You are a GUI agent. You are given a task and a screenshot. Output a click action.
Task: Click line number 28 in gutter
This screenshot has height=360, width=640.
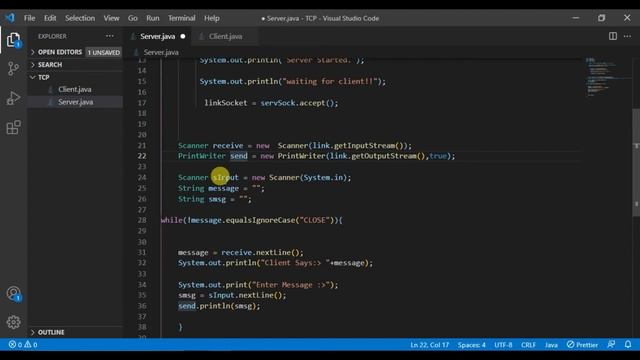[142, 220]
